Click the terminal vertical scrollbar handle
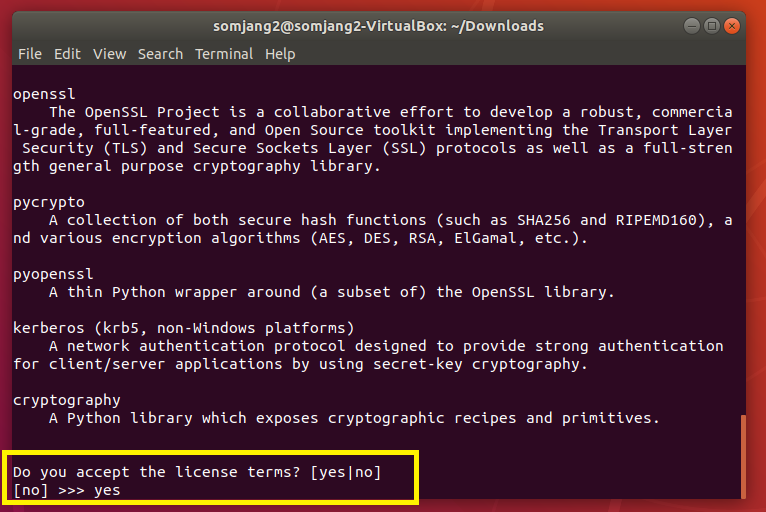Viewport: 766px width, 512px height. (x=743, y=456)
